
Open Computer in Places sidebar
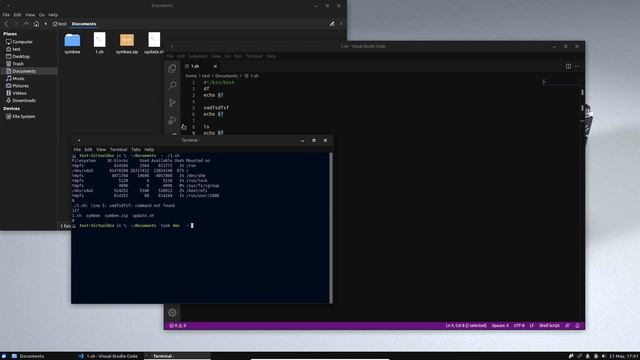[19, 42]
